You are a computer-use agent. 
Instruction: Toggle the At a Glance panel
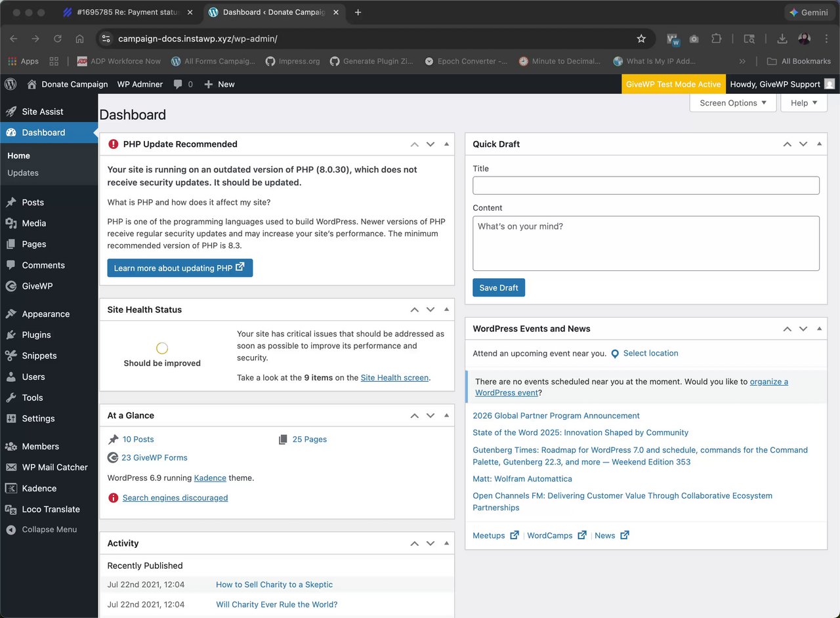click(447, 415)
